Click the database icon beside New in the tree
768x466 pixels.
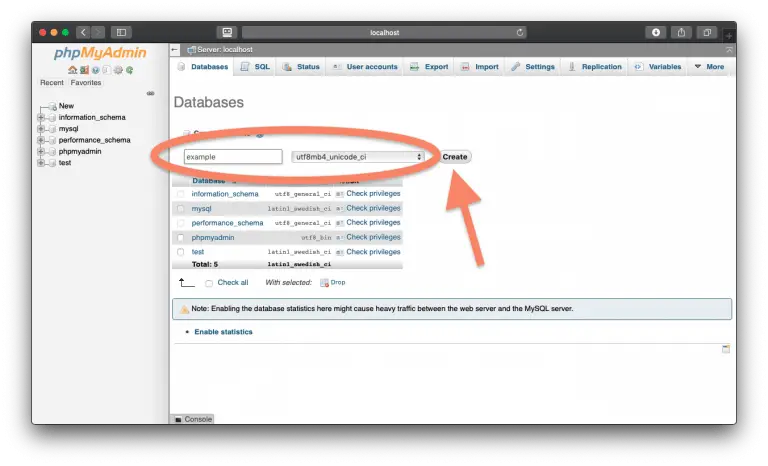(52, 106)
